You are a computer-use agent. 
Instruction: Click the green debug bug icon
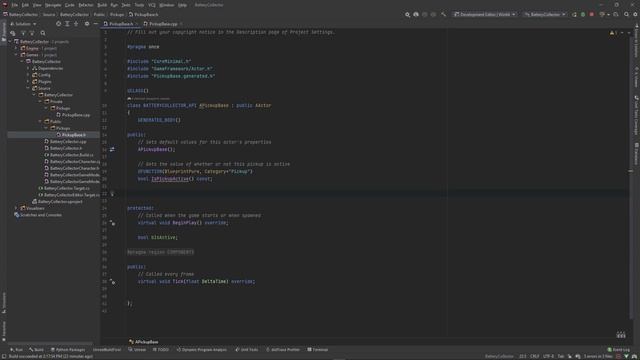coord(583,14)
